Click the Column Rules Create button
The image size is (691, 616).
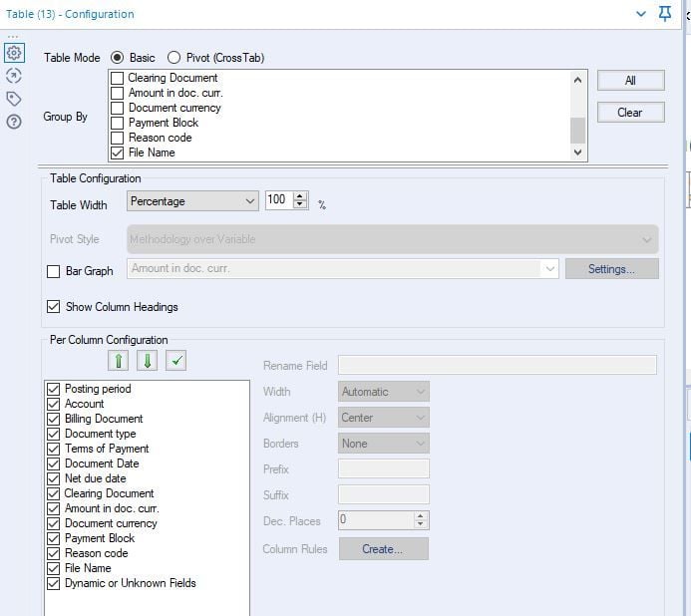[384, 549]
